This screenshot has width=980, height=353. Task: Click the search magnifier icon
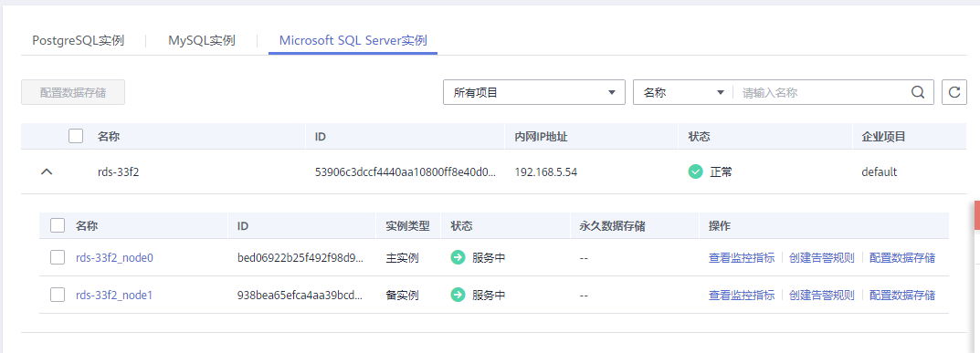click(x=918, y=92)
